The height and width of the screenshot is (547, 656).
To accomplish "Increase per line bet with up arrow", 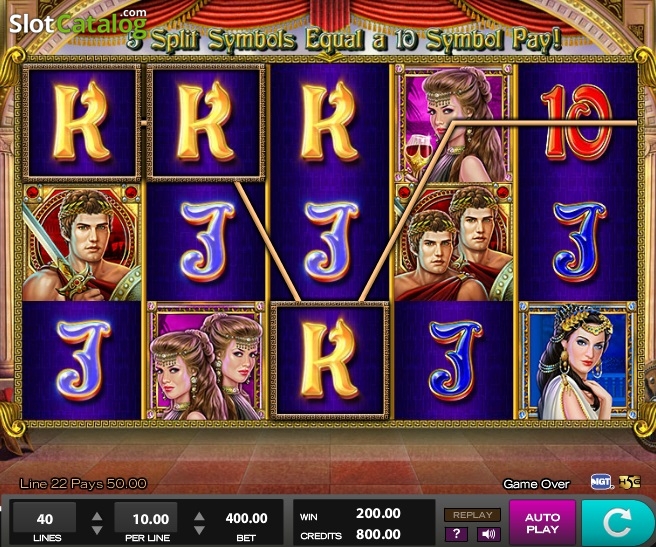I will (199, 516).
